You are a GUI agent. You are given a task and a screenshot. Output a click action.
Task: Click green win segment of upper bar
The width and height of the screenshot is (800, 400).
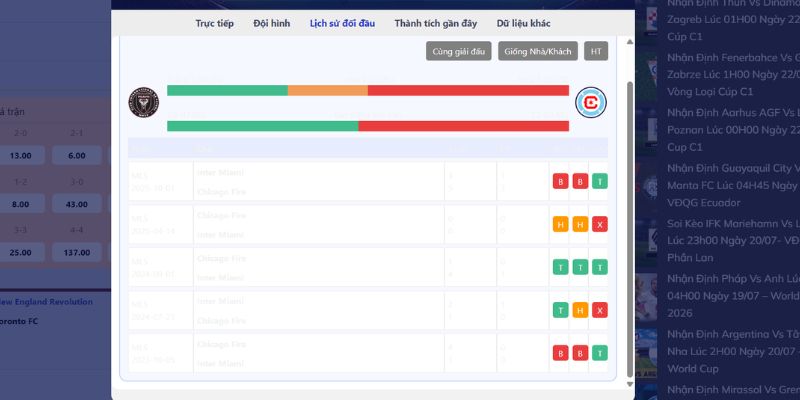pyautogui.click(x=228, y=90)
